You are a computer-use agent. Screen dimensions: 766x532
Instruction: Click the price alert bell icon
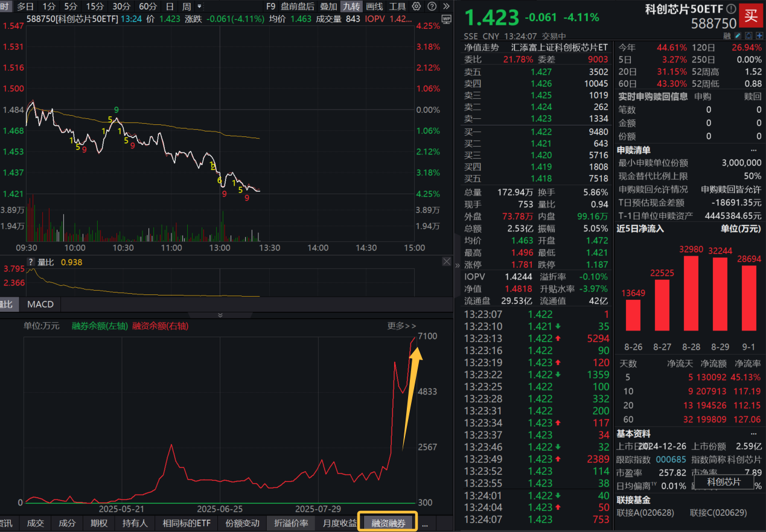(748, 36)
